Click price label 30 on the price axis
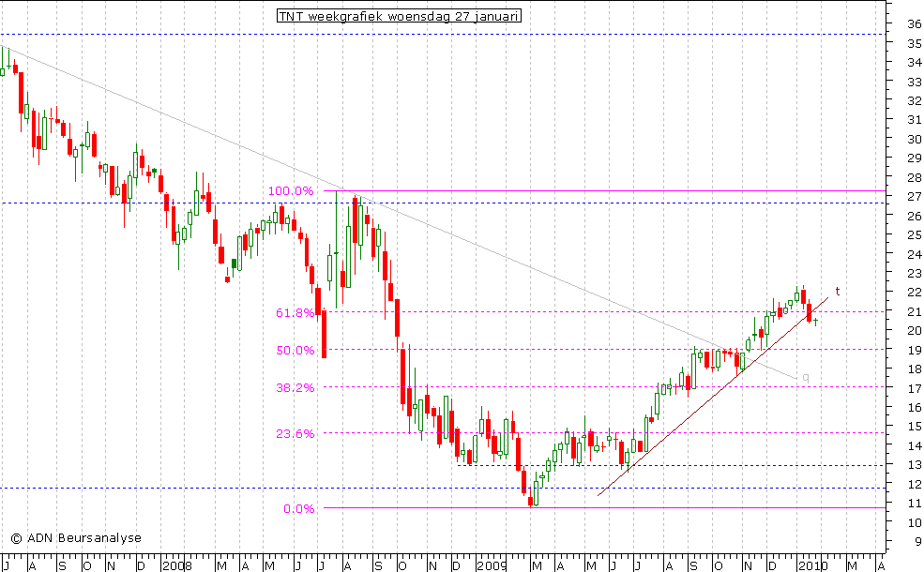The width and height of the screenshot is (924, 572). [915, 140]
